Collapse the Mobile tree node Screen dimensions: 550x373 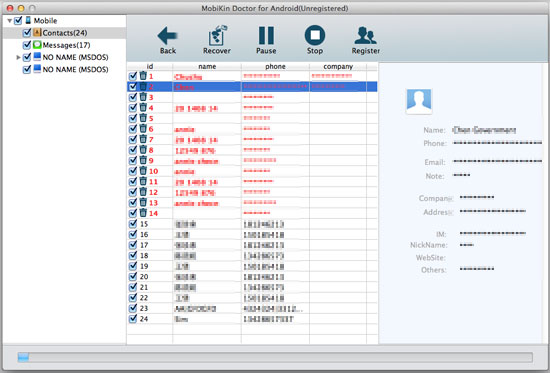(9, 21)
